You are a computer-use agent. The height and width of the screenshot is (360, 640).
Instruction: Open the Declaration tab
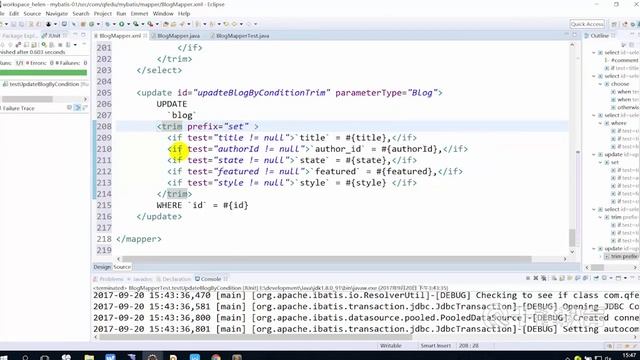click(176, 279)
